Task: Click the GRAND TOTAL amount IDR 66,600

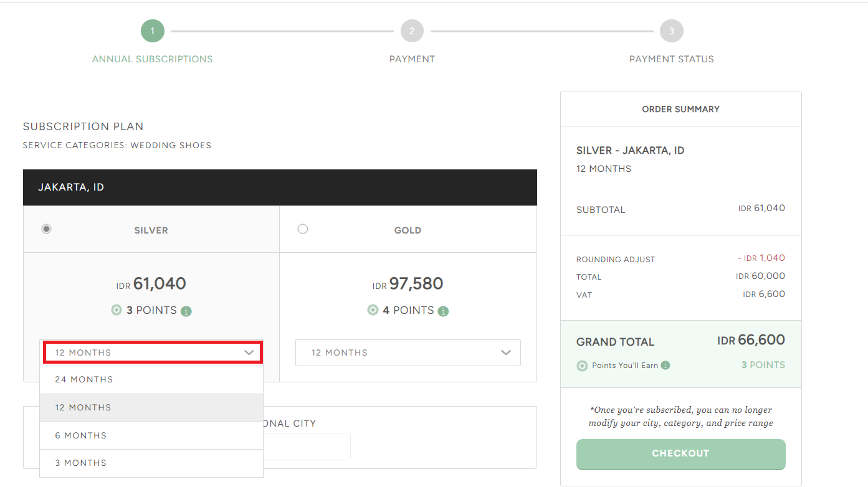Action: click(x=751, y=340)
